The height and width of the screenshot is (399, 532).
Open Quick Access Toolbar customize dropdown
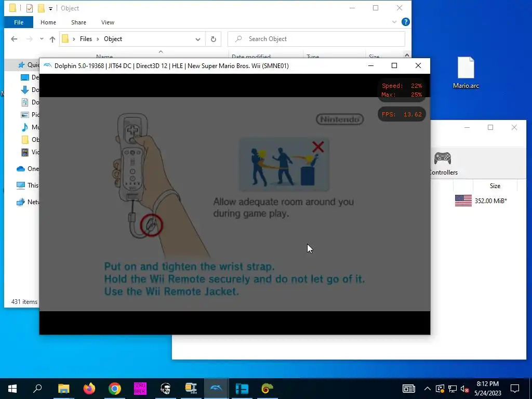50,8
